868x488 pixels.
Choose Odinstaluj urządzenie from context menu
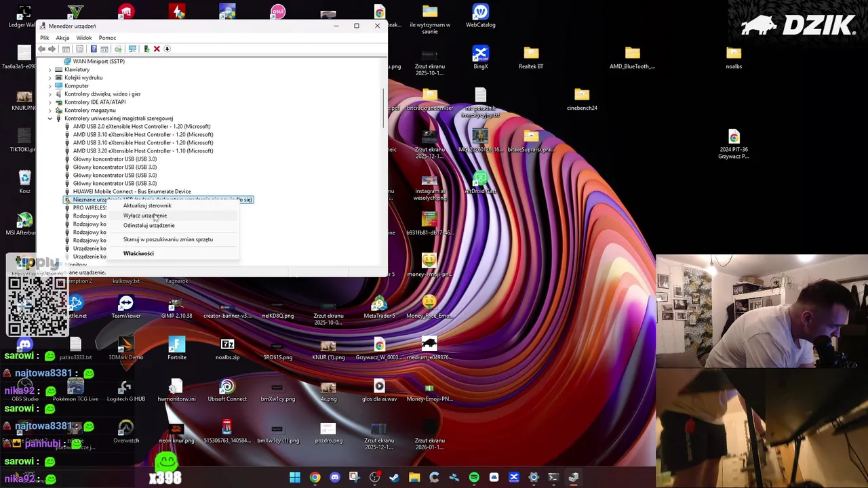149,225
